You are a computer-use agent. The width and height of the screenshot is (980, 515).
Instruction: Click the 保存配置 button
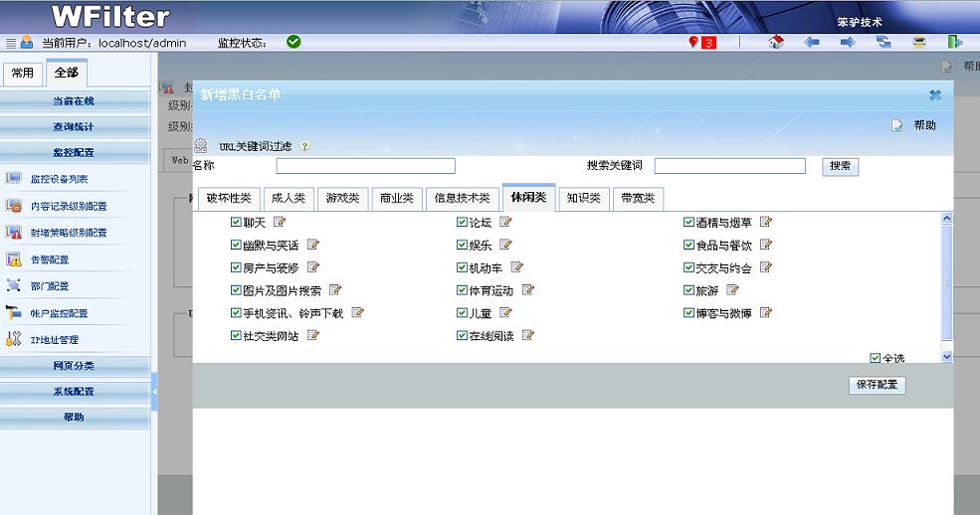(x=877, y=385)
